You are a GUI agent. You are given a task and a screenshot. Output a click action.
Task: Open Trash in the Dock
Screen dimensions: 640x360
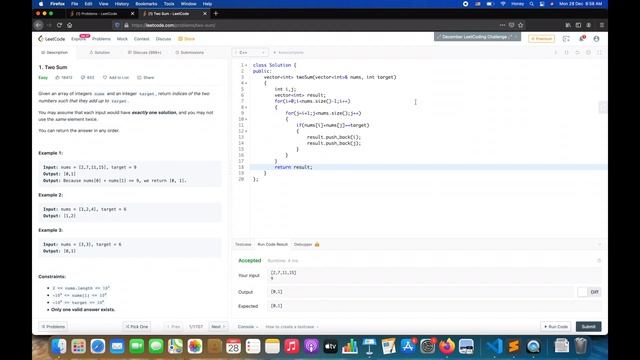(581, 346)
